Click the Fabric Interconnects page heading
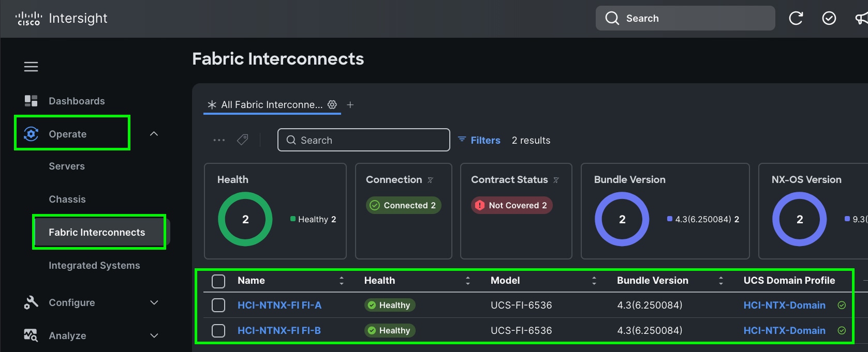This screenshot has height=352, width=868. (x=278, y=59)
